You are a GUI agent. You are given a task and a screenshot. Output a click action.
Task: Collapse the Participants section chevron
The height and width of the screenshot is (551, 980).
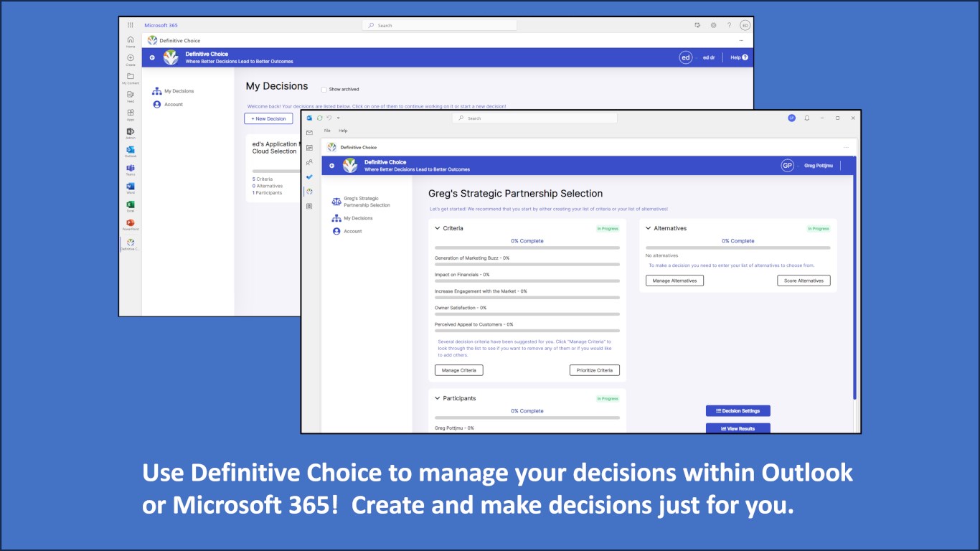438,398
